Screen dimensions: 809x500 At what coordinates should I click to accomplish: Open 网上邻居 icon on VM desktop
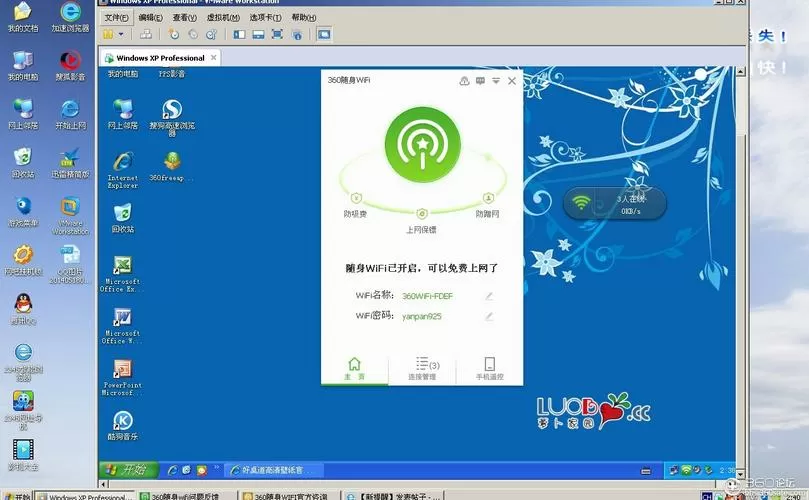(x=123, y=114)
